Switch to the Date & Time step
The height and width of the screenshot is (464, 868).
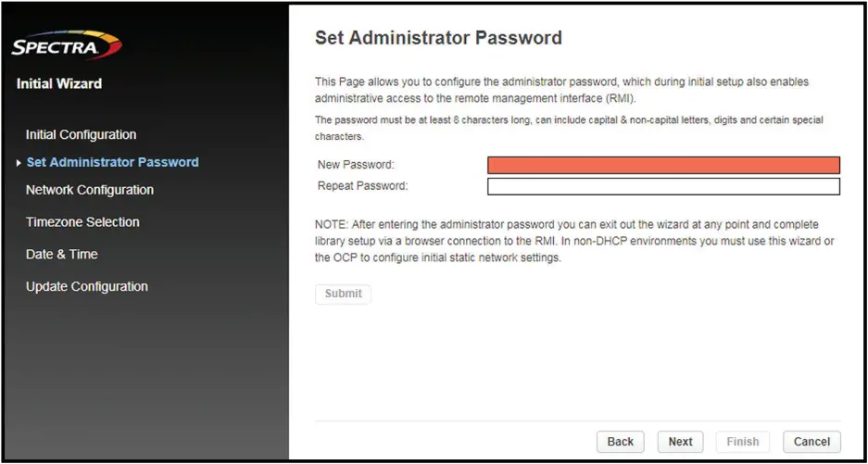[x=61, y=254]
